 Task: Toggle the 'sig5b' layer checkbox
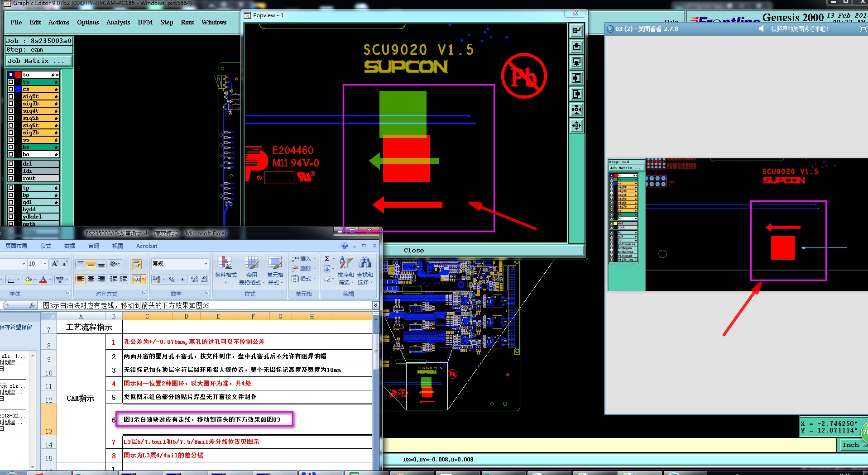coord(11,118)
